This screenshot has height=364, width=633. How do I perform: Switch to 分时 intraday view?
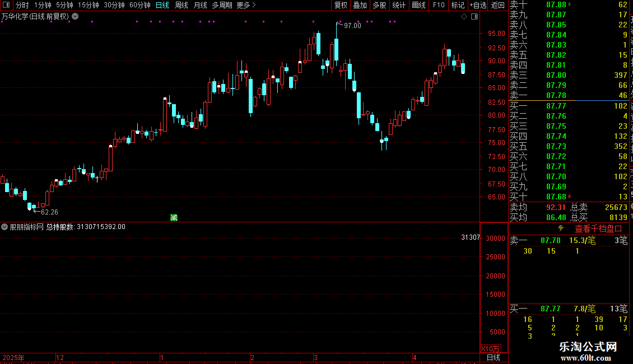(22, 5)
